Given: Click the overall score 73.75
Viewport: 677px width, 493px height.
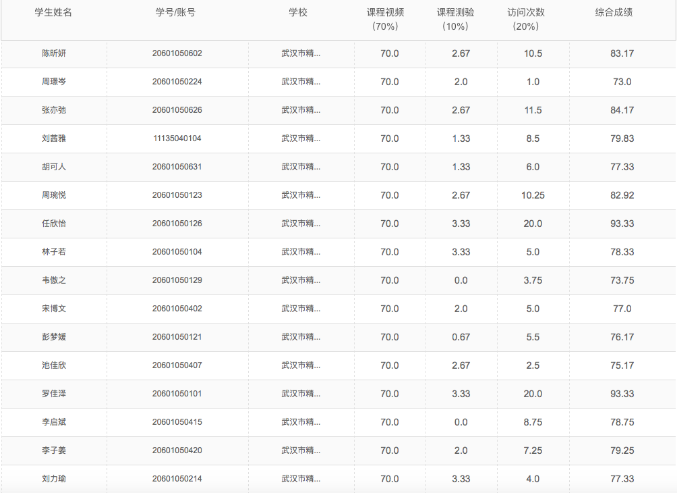Looking at the screenshot, I should [x=622, y=280].
